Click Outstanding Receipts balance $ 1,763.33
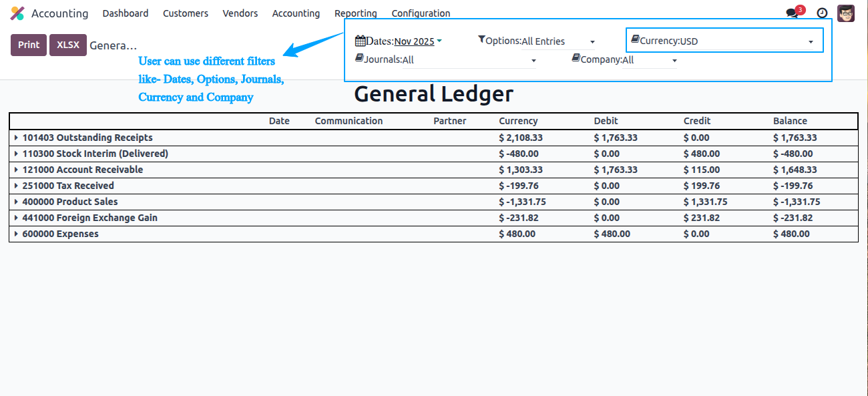Image resolution: width=868 pixels, height=396 pixels. click(x=795, y=138)
